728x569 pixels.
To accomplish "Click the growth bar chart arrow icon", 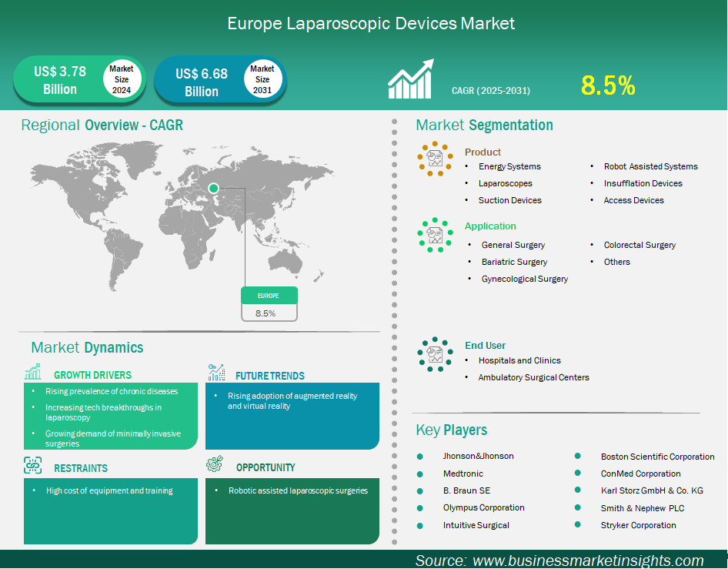I will [411, 79].
